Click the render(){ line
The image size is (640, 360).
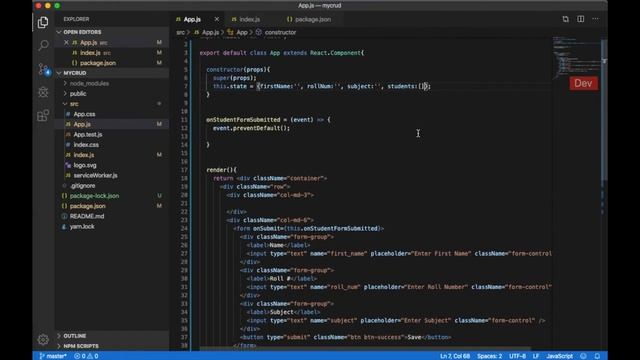(x=221, y=170)
